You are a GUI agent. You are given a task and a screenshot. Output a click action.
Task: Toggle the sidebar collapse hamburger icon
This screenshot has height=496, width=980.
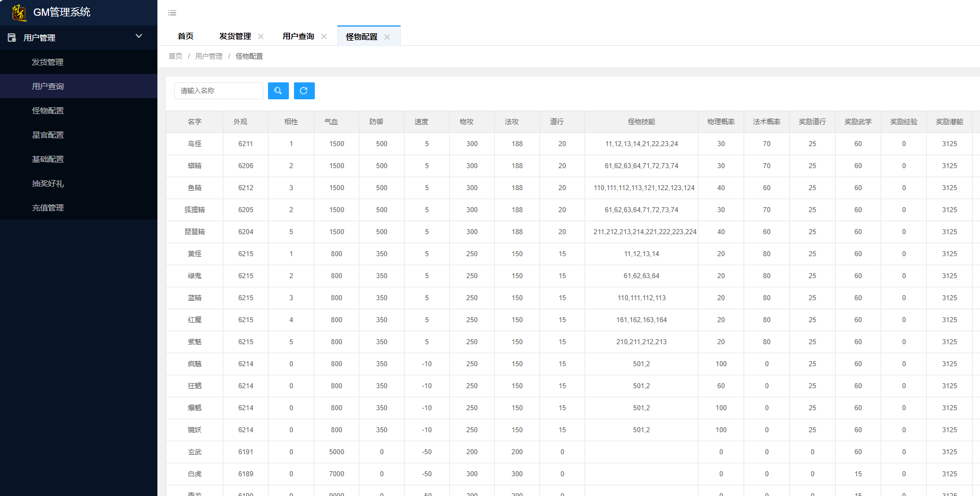[x=172, y=13]
